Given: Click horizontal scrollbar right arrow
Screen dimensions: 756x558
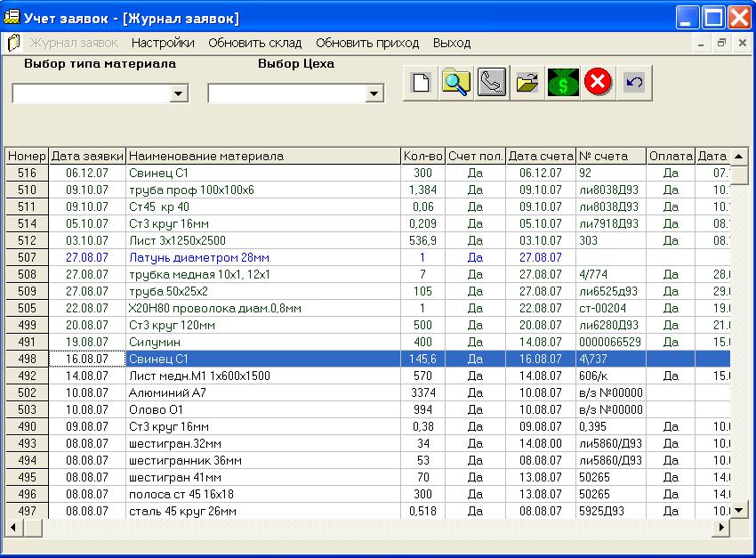Looking at the screenshot, I should coord(722,528).
